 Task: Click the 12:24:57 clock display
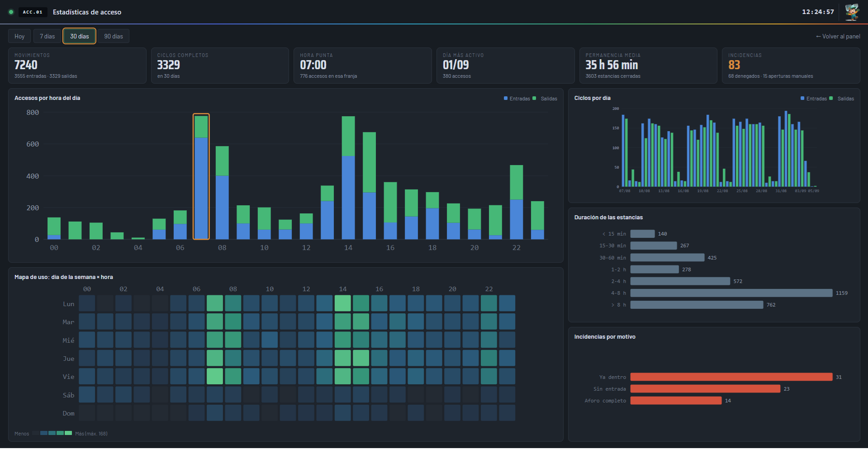818,12
